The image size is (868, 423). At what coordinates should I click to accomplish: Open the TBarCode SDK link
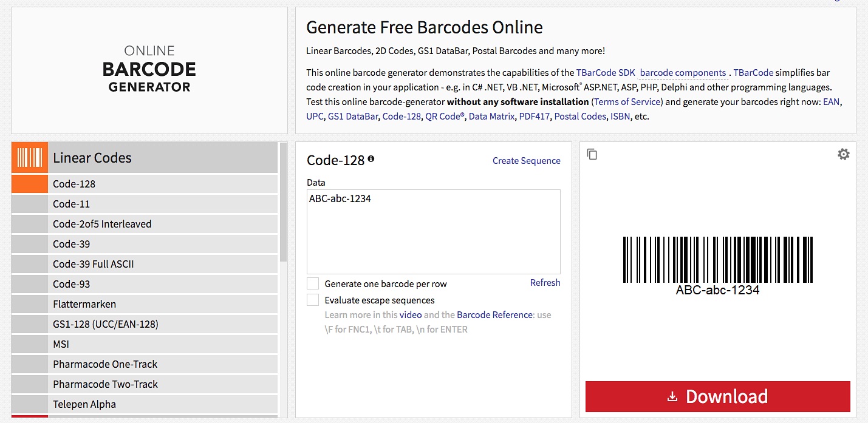(x=606, y=73)
